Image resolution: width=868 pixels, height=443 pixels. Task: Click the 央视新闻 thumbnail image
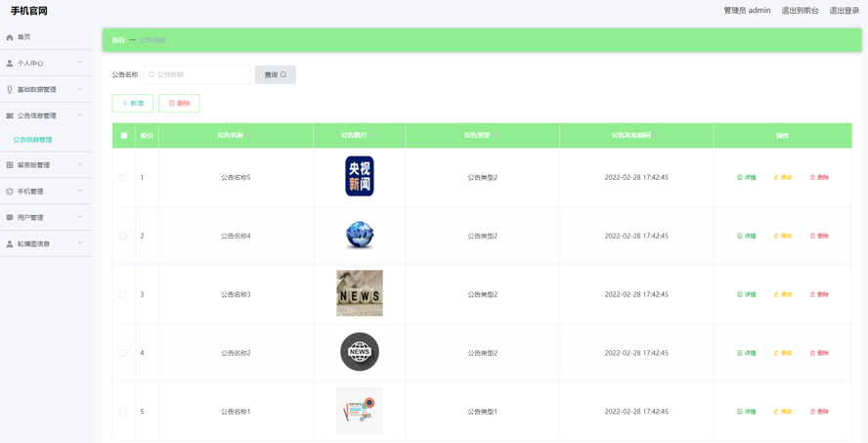tap(359, 177)
